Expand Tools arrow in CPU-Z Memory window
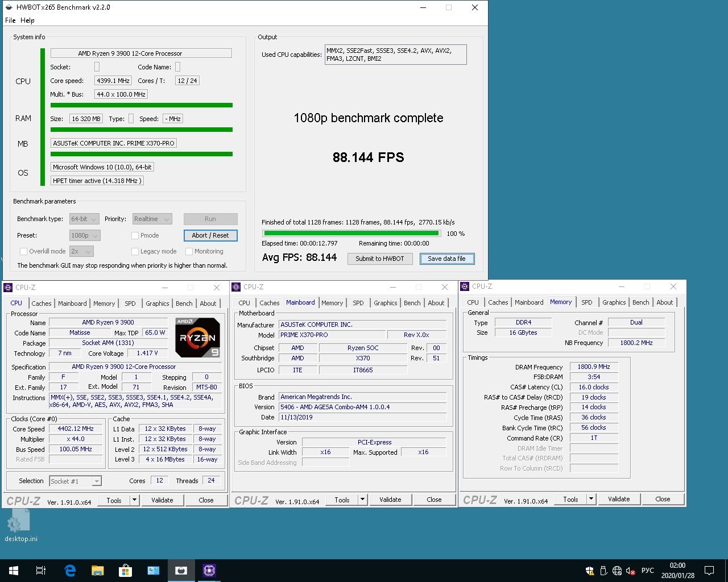The height and width of the screenshot is (582, 728). [x=591, y=499]
